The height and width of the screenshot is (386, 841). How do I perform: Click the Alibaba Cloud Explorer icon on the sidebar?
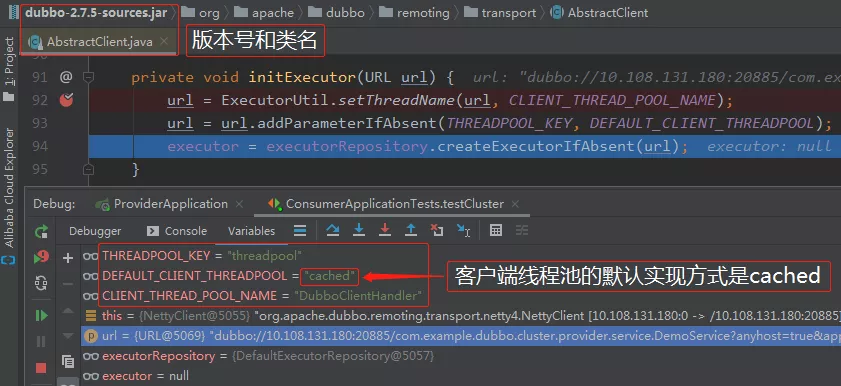(x=9, y=260)
